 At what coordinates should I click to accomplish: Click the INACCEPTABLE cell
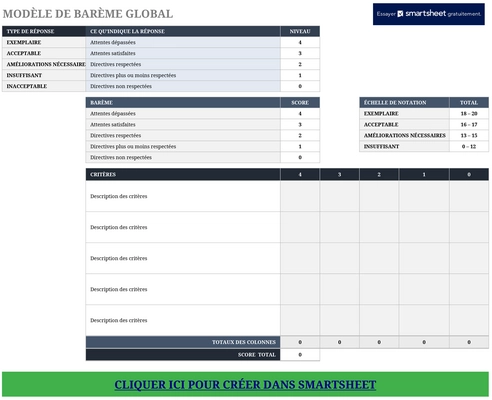(44, 86)
